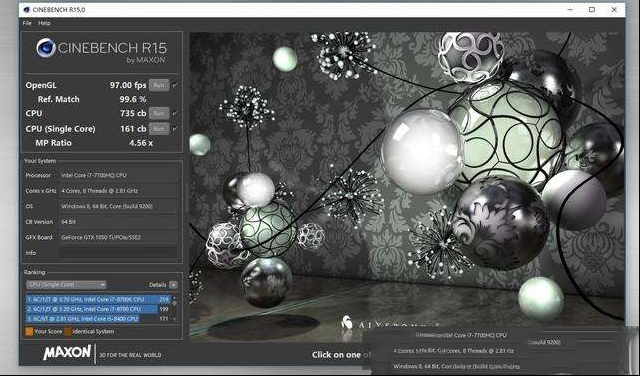The height and width of the screenshot is (376, 640).
Task: Click the rendered spheres image in the viewport
Action: tap(407, 187)
